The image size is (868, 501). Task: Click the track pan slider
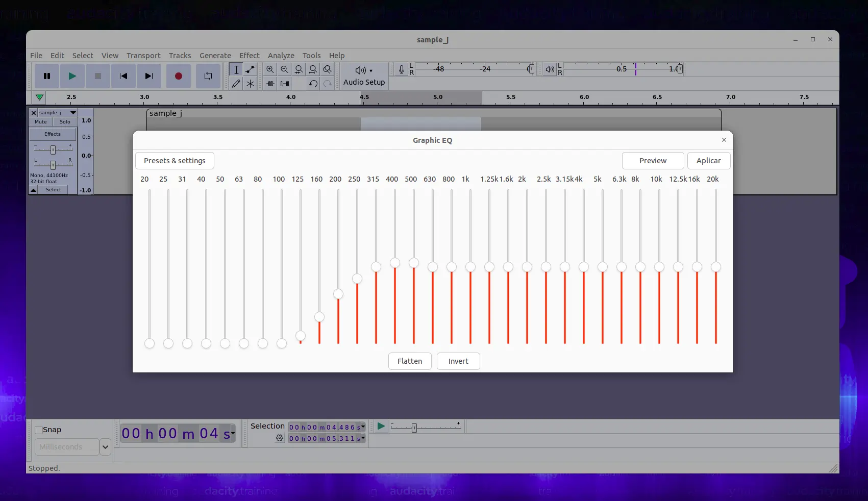point(53,165)
